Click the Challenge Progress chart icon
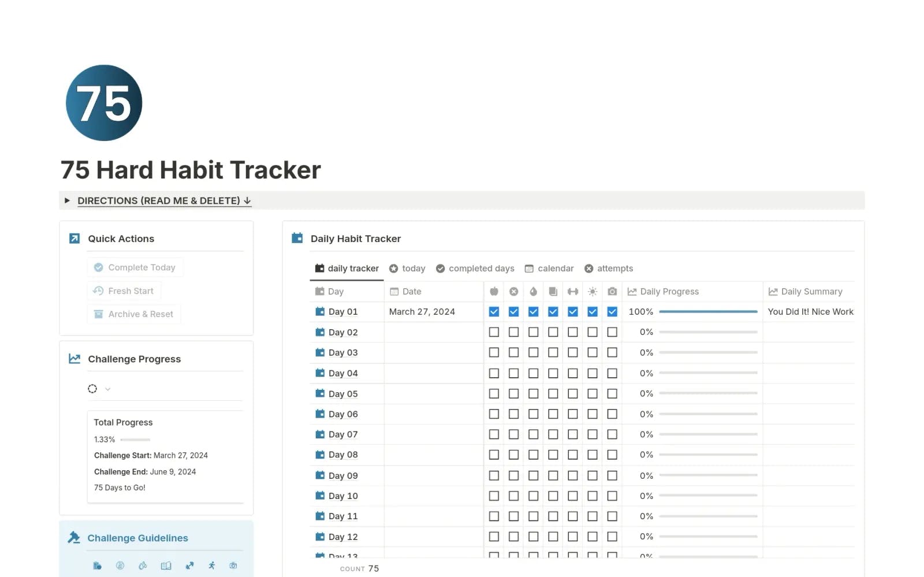The image size is (924, 577). (x=74, y=359)
